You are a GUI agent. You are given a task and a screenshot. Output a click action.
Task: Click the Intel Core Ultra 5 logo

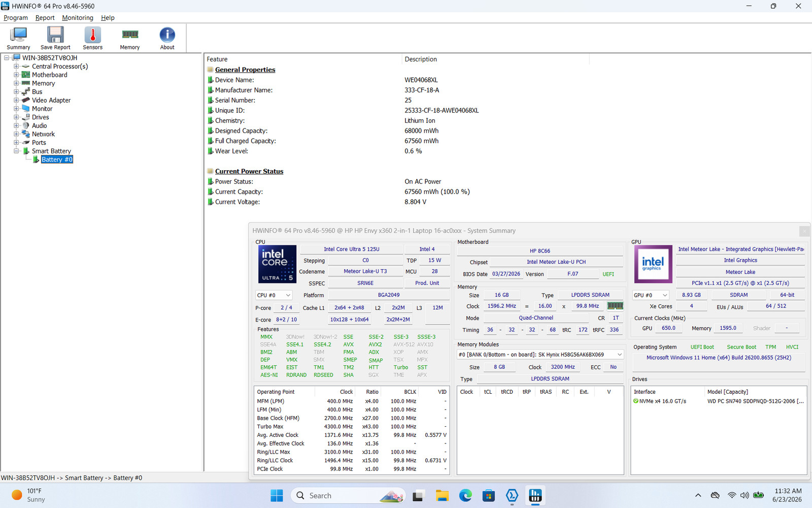[x=277, y=264]
